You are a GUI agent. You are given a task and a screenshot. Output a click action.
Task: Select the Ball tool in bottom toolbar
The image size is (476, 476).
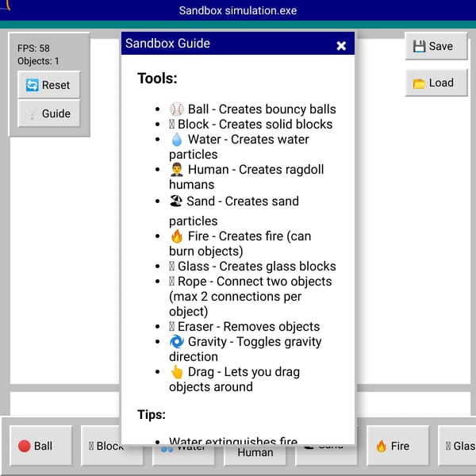coord(41,446)
